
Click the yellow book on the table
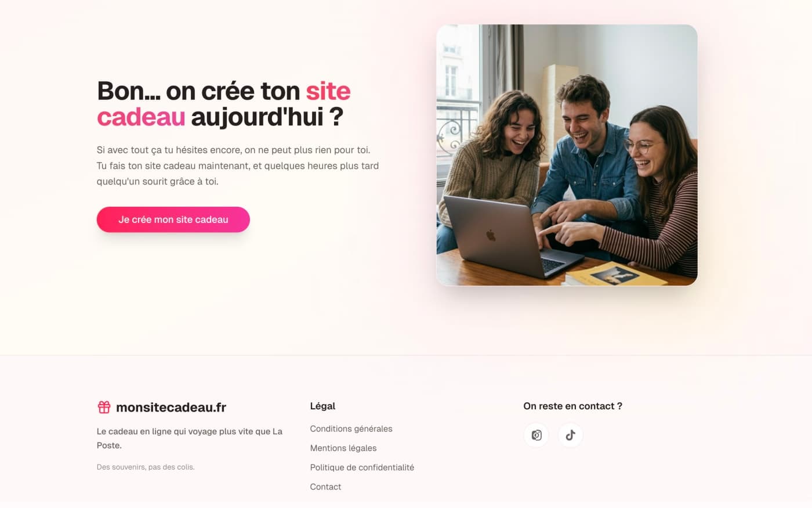tap(616, 274)
